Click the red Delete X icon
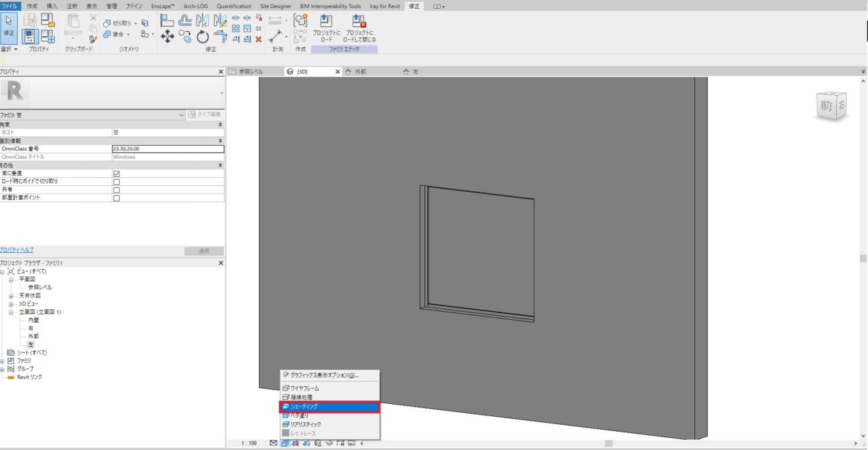Viewport: 868px width, 450px height. [x=258, y=39]
